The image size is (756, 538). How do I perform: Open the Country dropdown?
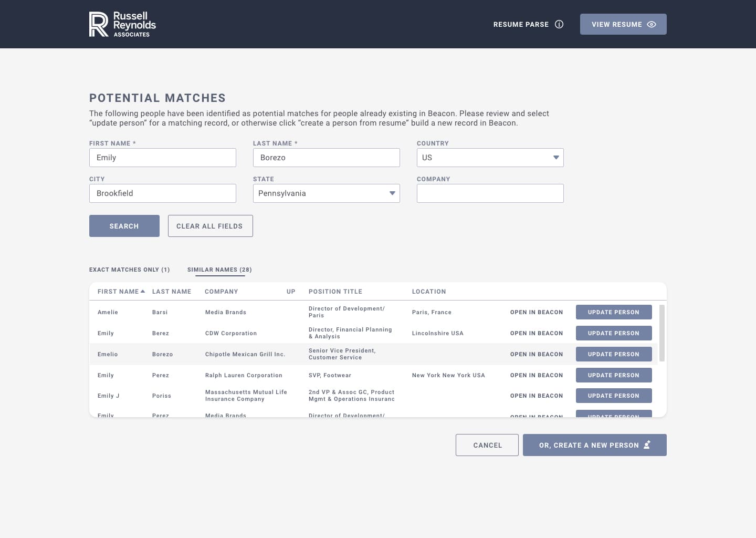click(x=555, y=157)
